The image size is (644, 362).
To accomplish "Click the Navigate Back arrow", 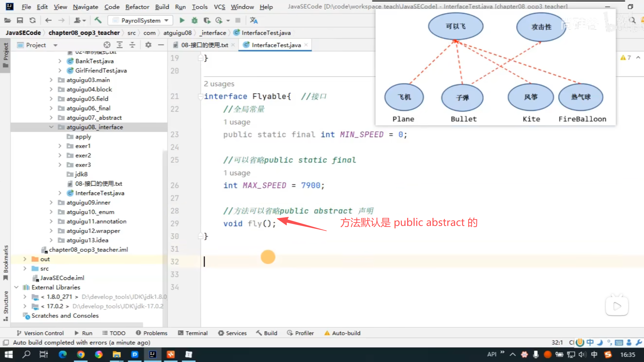I will coord(48,20).
